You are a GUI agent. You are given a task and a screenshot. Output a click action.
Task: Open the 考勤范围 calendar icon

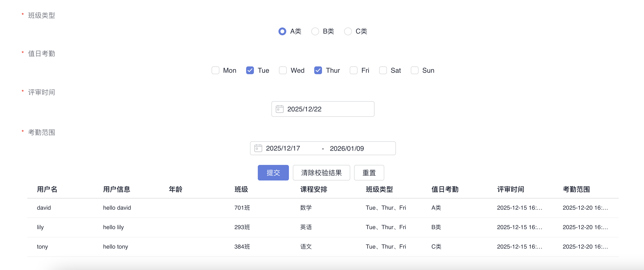point(258,148)
